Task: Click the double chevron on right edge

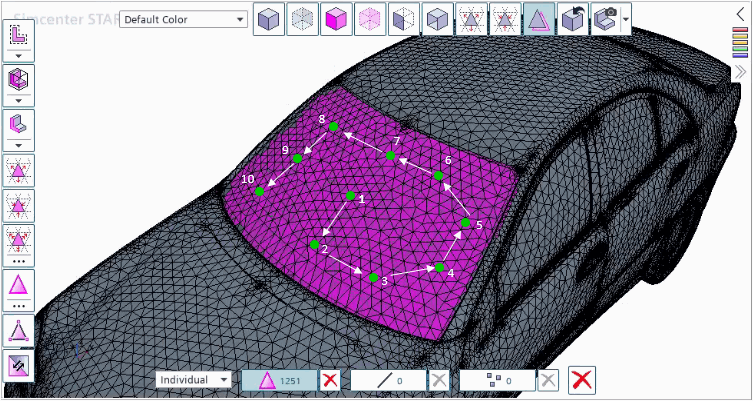Action: point(740,72)
